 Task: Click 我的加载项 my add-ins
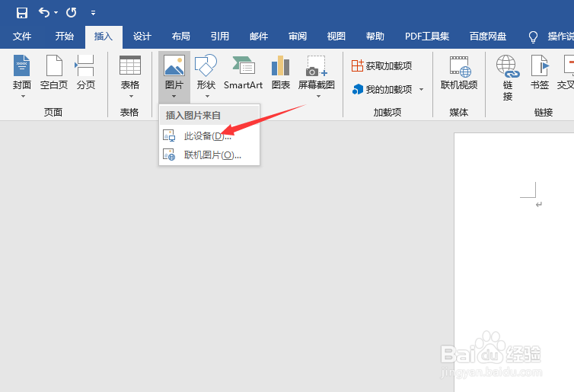pyautogui.click(x=382, y=89)
